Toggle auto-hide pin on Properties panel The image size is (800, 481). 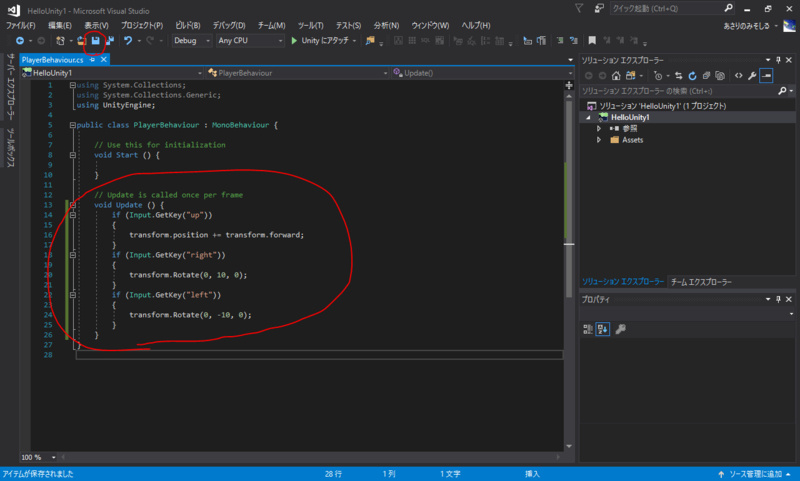[778, 299]
